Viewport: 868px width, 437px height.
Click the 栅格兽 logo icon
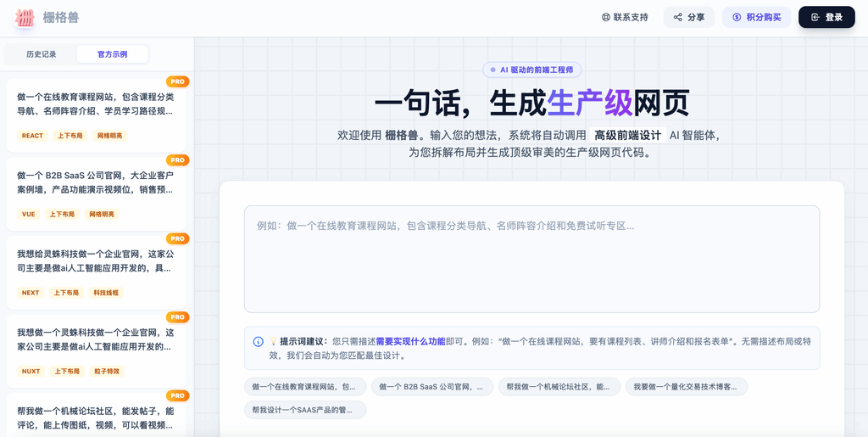tap(25, 18)
